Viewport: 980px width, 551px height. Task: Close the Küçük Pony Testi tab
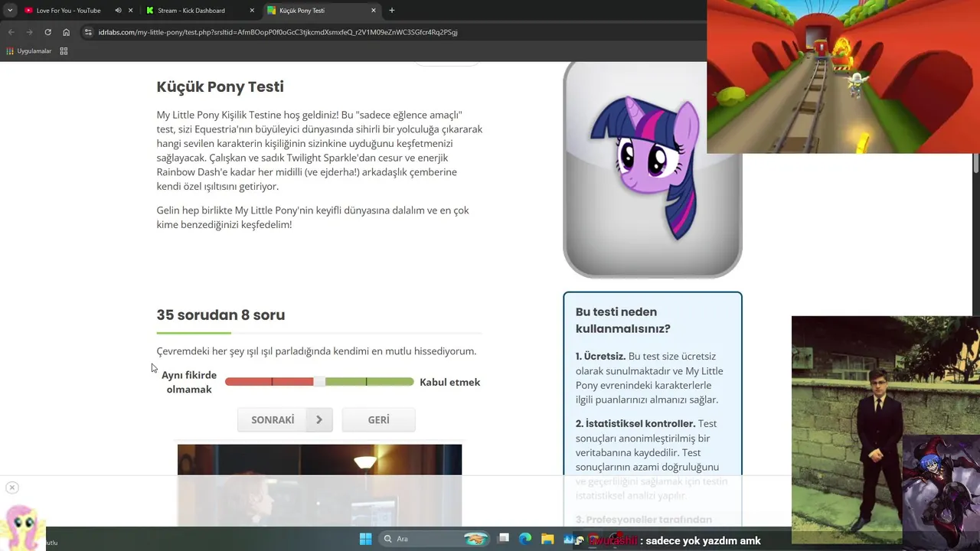click(x=374, y=11)
